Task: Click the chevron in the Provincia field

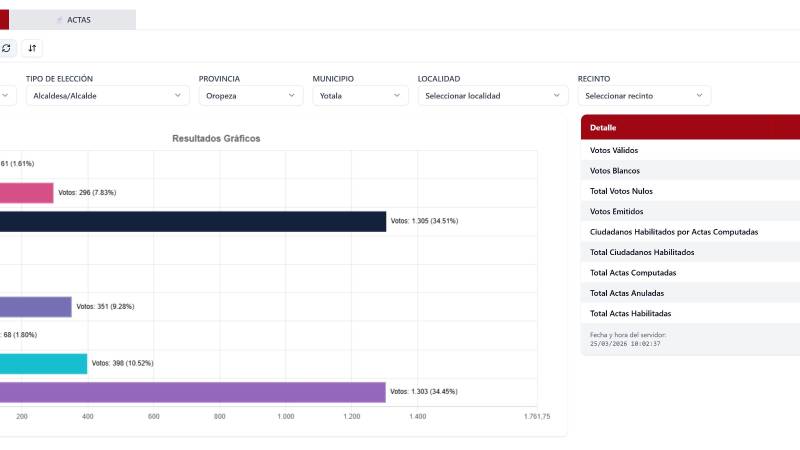Action: tap(292, 96)
